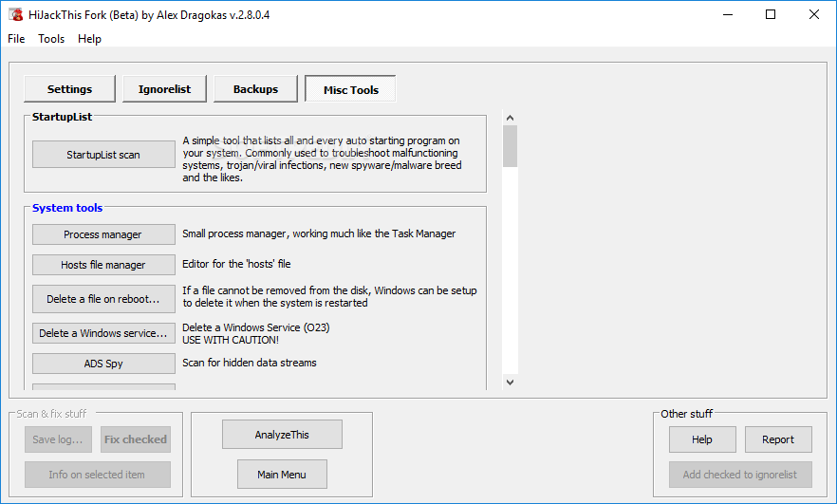This screenshot has width=837, height=504.
Task: Click Add checked to ignorelist button
Action: coord(740,475)
